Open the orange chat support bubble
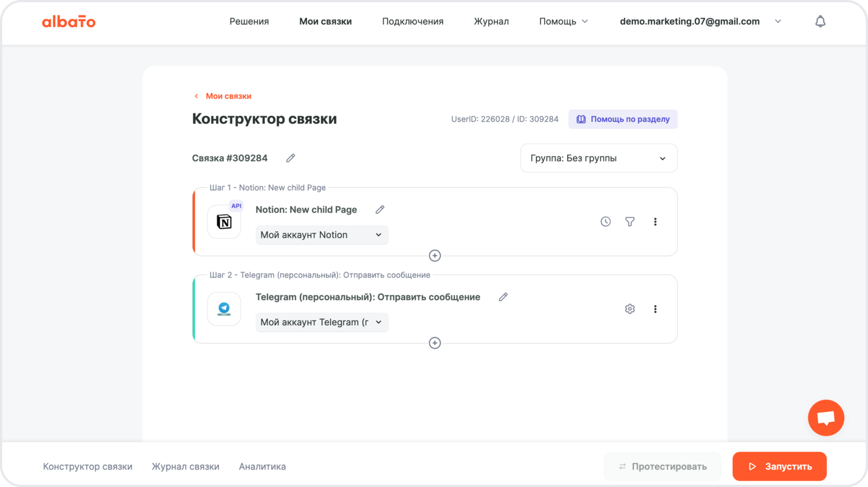The image size is (868, 487). pos(826,418)
